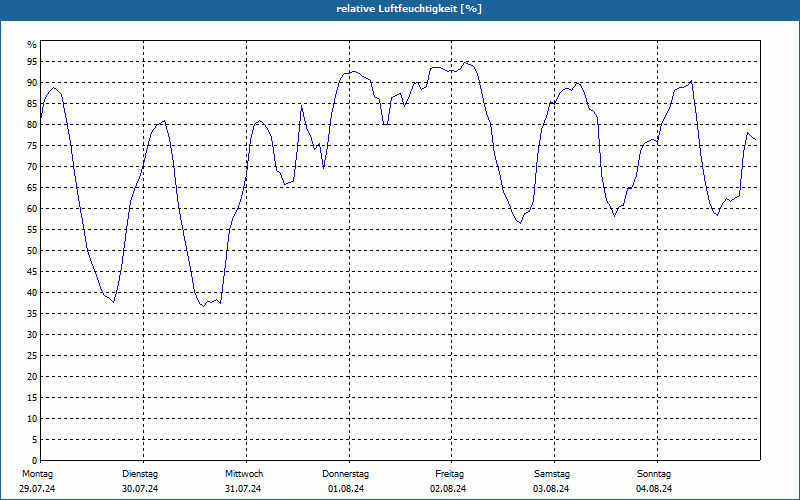800x500 pixels.
Task: Click the Dienstag day label
Action: [140, 474]
